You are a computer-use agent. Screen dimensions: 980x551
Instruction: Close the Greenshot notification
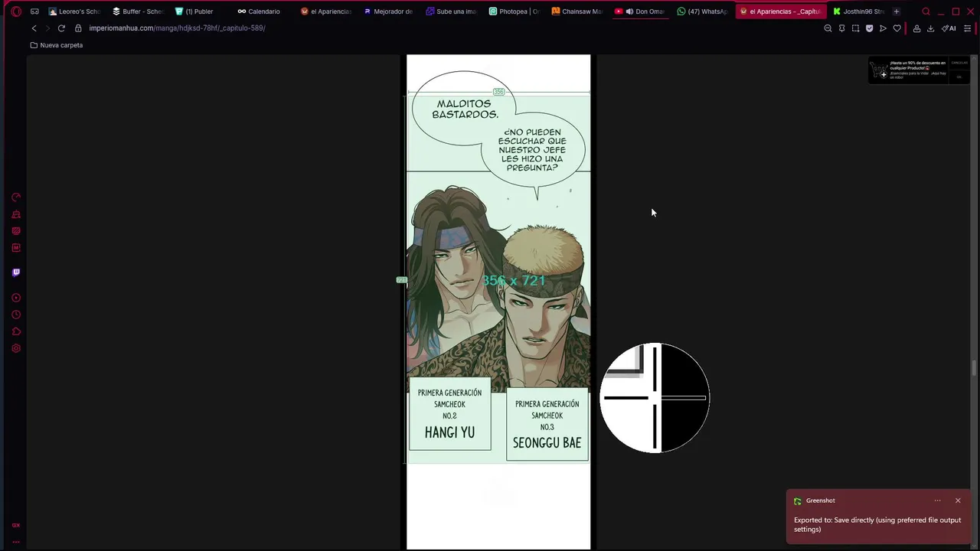958,500
